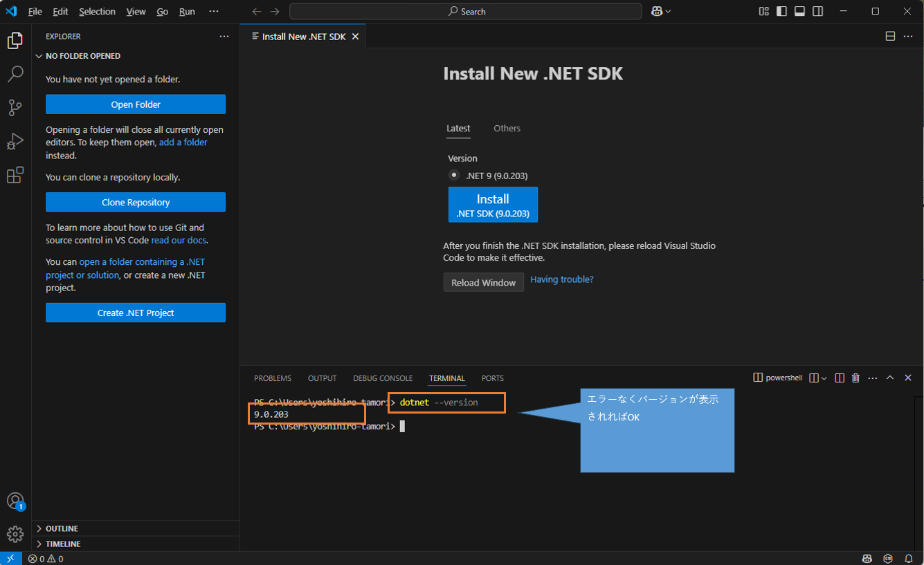Expand the Timeline section
This screenshot has width=924, height=565.
tap(63, 544)
